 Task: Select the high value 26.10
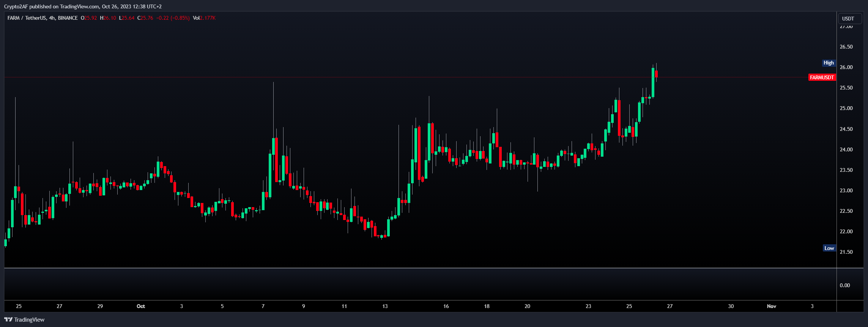(x=110, y=18)
